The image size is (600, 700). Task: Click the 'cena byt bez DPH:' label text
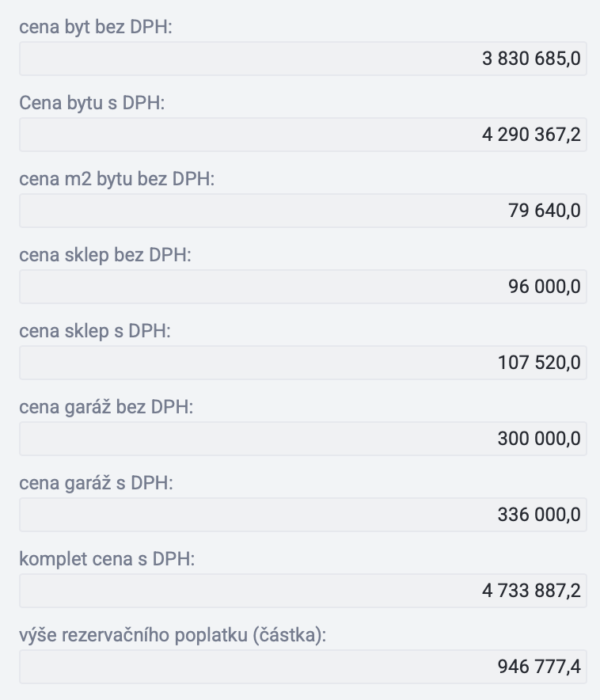click(96, 27)
